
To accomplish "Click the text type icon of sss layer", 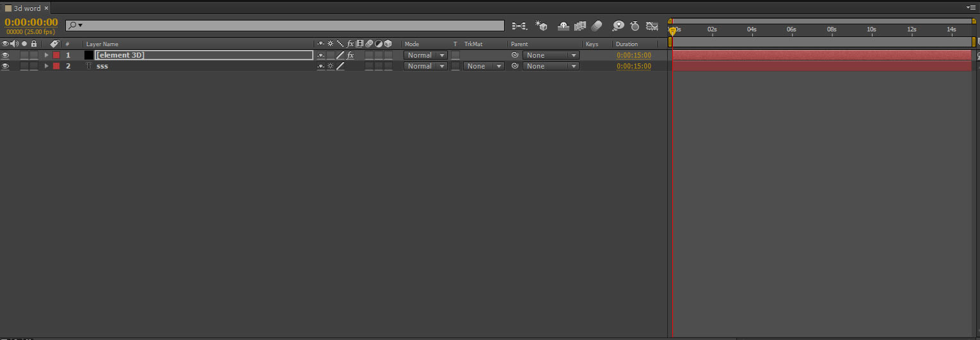I will click(88, 66).
